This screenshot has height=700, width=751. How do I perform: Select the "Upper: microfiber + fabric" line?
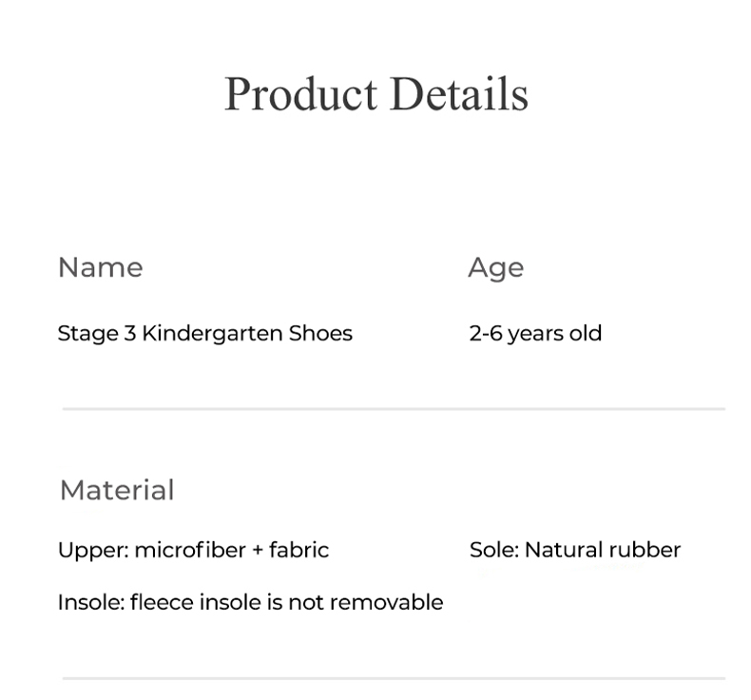pos(193,550)
